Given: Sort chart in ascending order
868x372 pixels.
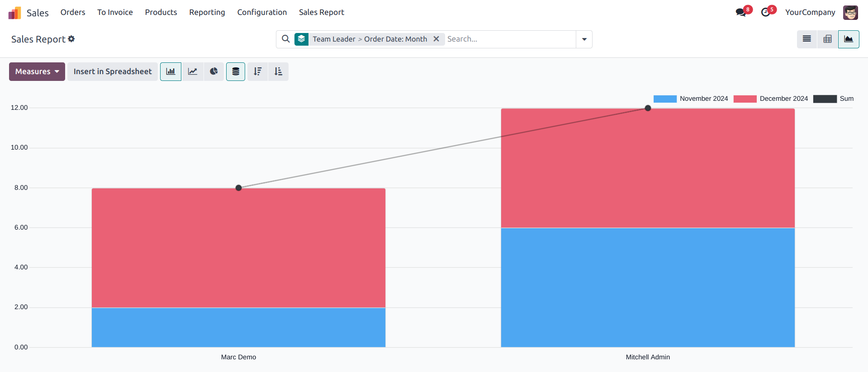Looking at the screenshot, I should tap(278, 71).
